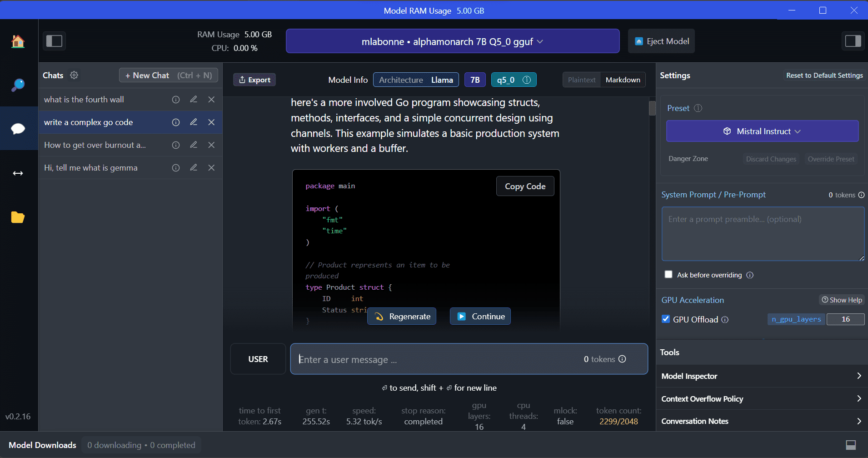
Task: Delete 'Hi, tell me what is gemma' chat
Action: pos(211,168)
